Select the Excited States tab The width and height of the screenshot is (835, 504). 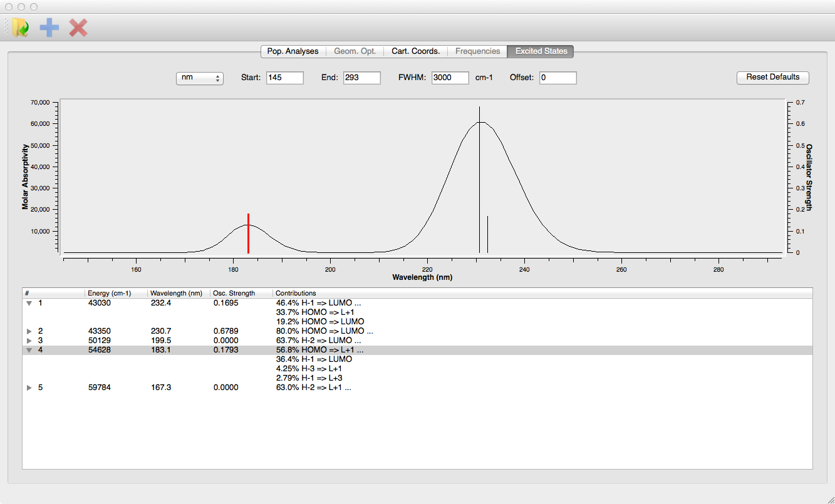tap(541, 51)
